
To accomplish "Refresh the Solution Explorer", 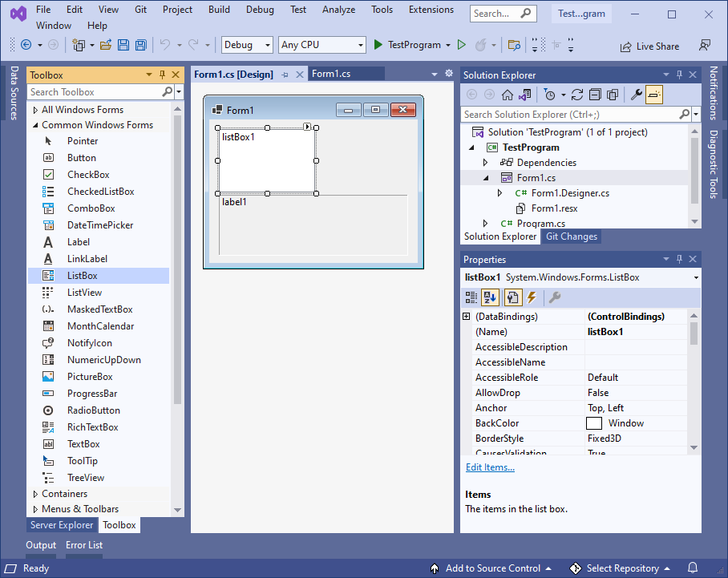I will tap(576, 95).
